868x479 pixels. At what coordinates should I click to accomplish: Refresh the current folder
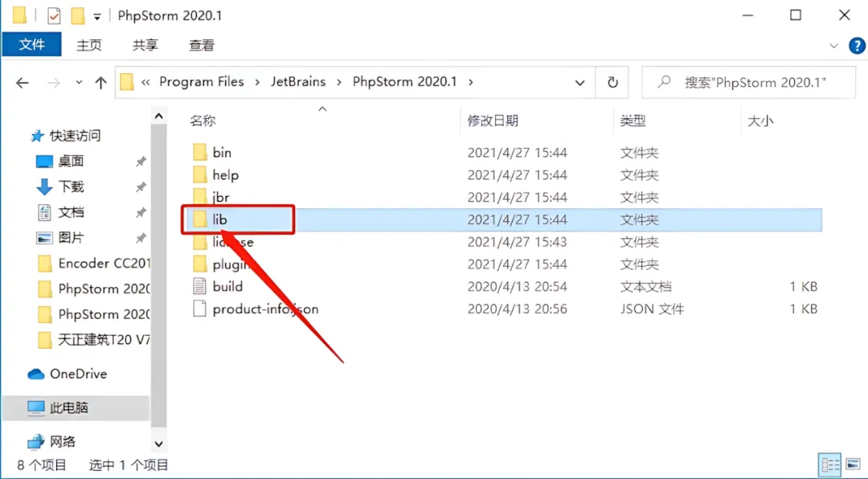click(612, 83)
